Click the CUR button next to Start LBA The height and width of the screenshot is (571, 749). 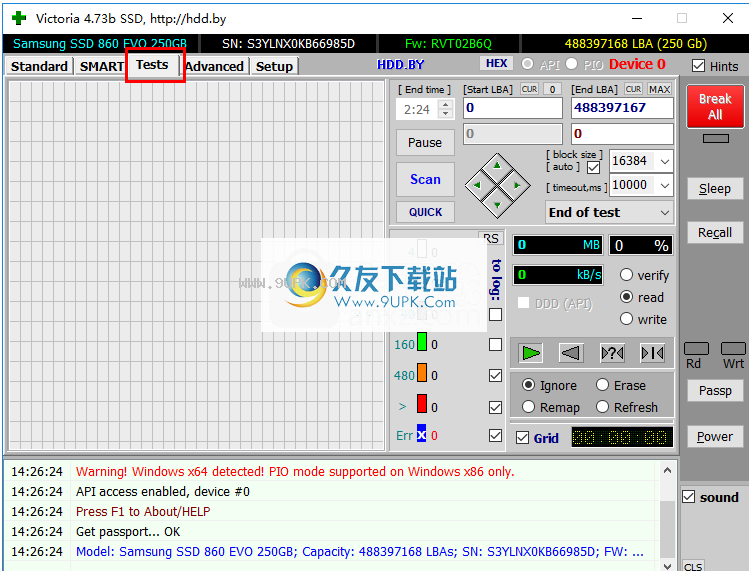pos(529,89)
